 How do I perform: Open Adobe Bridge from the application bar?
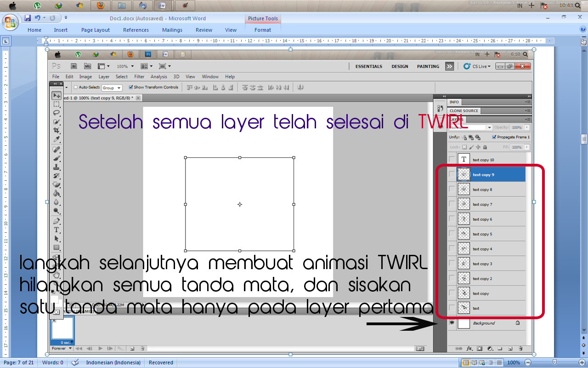click(x=73, y=66)
